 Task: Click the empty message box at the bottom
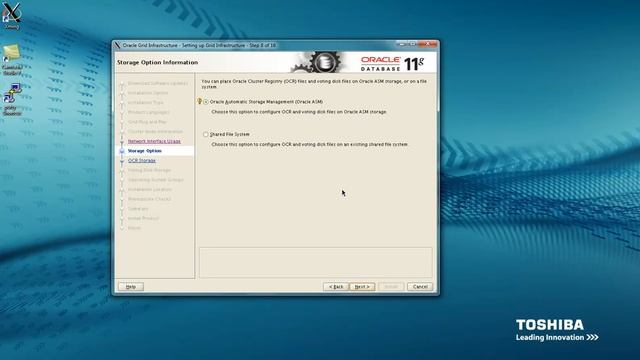tap(316, 262)
